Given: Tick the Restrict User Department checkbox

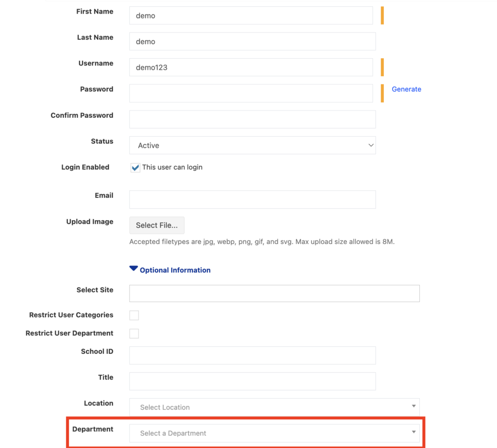Looking at the screenshot, I should click(x=134, y=334).
